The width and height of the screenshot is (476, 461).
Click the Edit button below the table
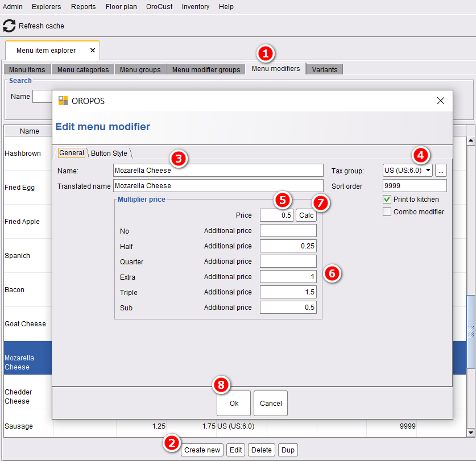tap(235, 450)
